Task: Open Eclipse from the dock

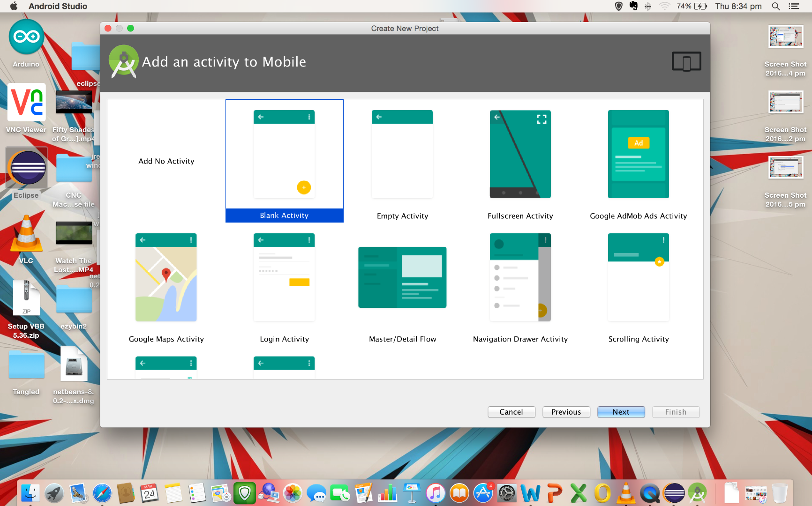Action: click(674, 493)
